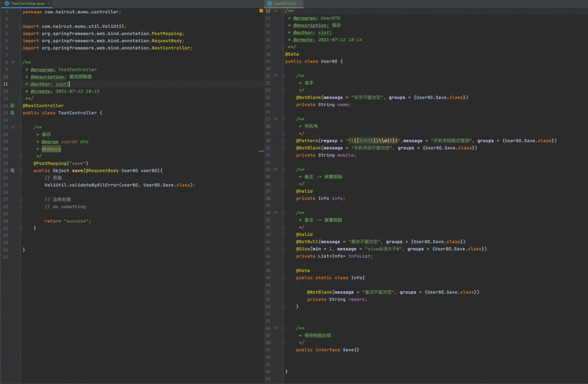Collapse the name field comment at UserBO line 21
This screenshot has width=588, height=384.
[x=283, y=76]
